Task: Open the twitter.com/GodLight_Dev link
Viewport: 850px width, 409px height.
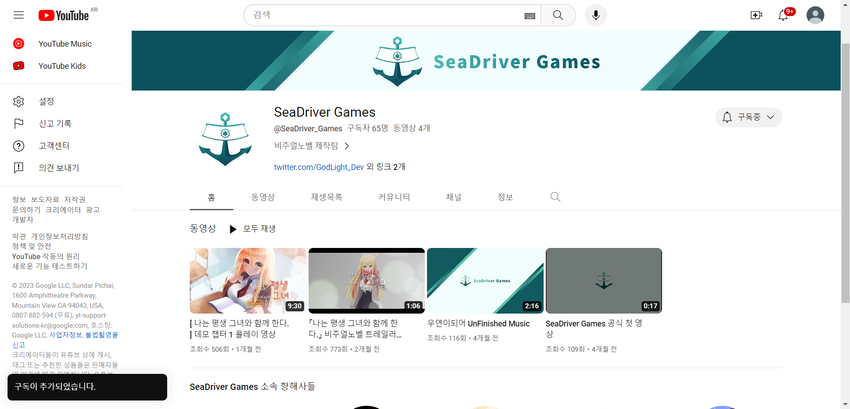Action: pos(319,167)
